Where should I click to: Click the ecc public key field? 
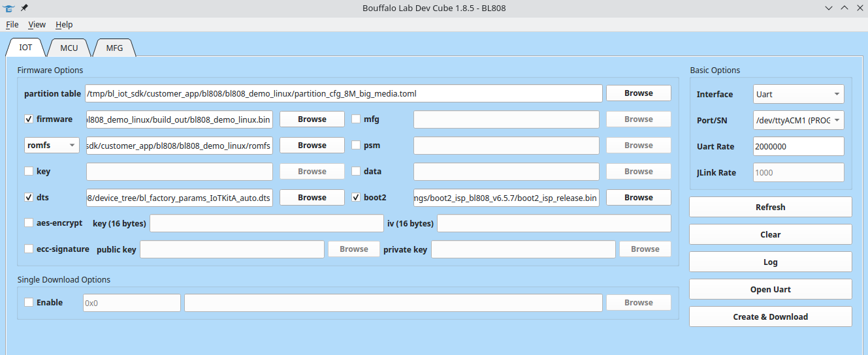[232, 249]
